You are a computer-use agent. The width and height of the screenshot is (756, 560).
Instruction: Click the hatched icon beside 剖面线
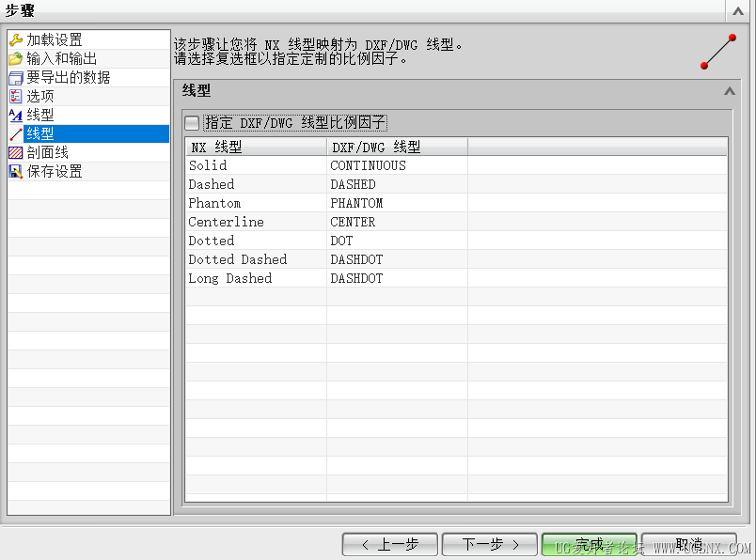pyautogui.click(x=15, y=153)
